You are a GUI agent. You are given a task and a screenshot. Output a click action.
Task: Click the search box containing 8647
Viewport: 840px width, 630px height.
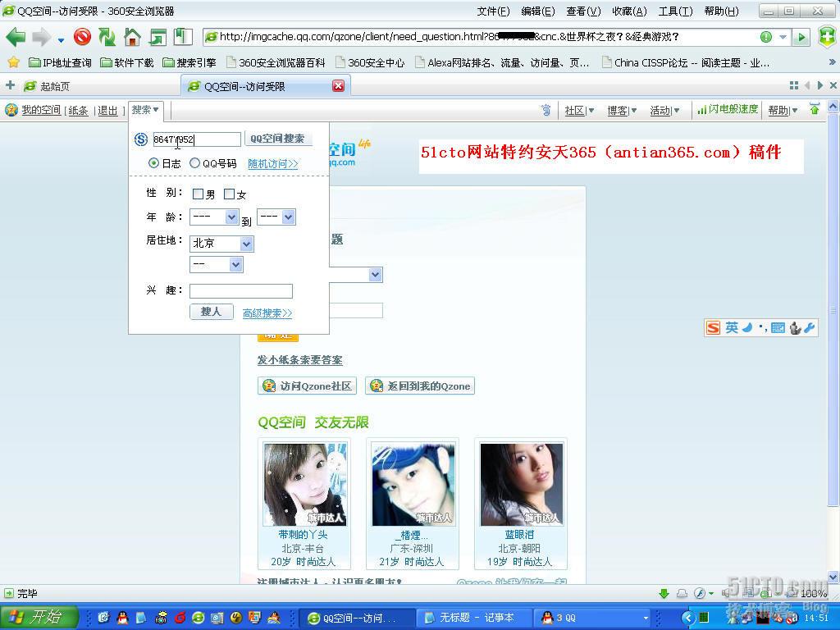click(196, 139)
